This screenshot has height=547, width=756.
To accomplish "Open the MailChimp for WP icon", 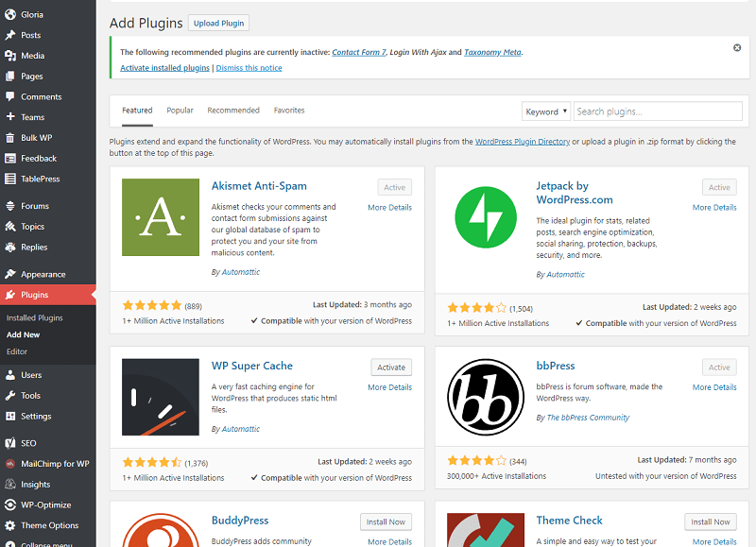I will [x=10, y=464].
